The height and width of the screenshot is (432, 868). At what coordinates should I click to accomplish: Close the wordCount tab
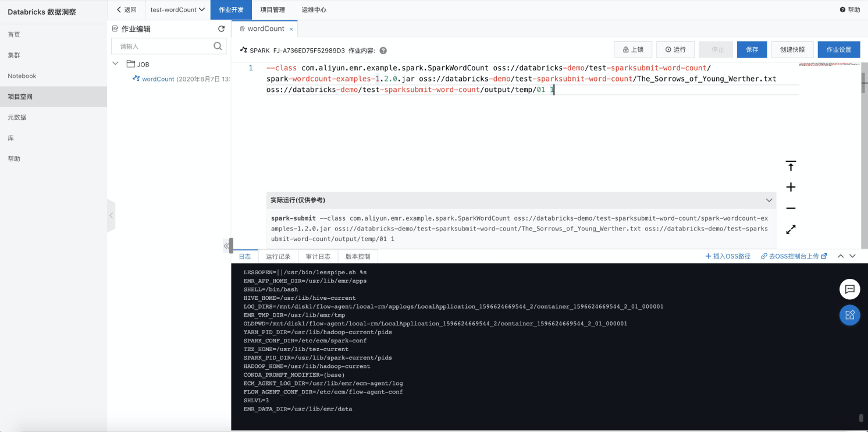[x=291, y=29]
